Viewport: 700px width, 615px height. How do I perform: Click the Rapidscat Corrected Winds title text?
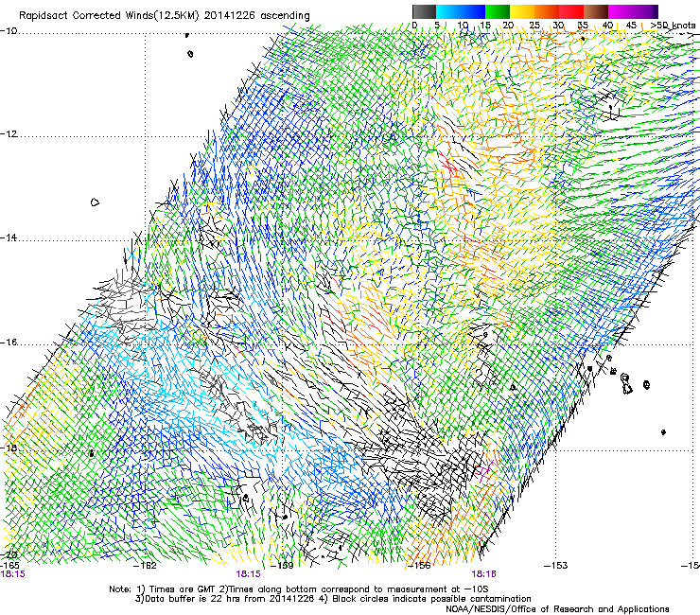click(x=165, y=16)
